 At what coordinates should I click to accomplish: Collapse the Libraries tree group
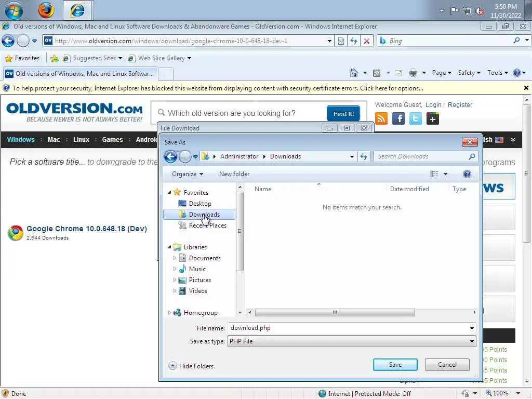[169, 247]
